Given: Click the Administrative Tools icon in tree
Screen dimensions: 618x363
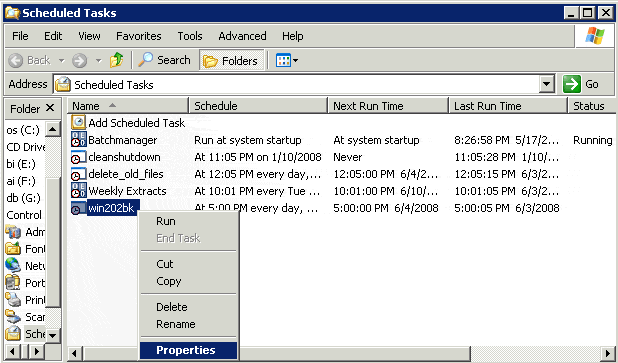Looking at the screenshot, I should point(13,232).
